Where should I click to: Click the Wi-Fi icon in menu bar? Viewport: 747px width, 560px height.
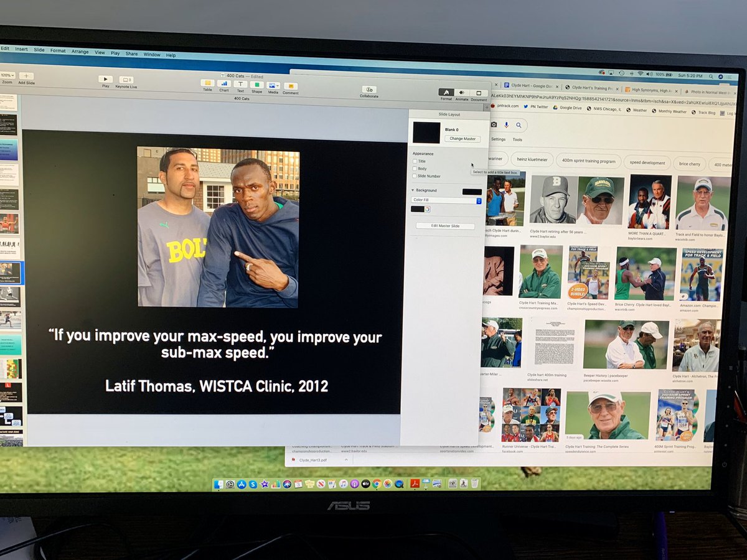[x=640, y=73]
